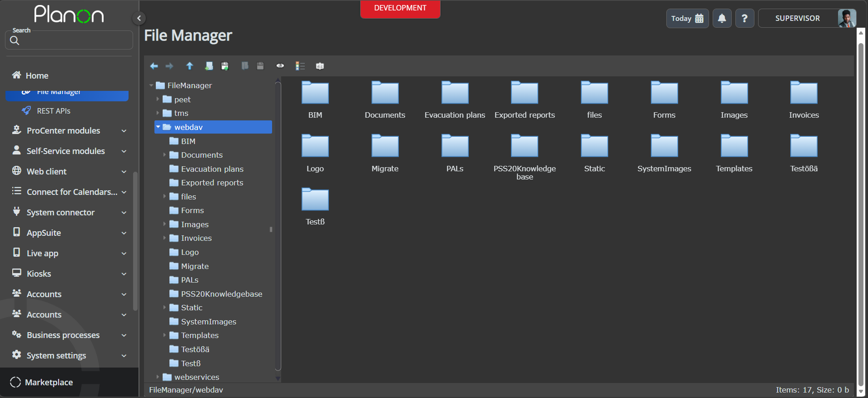The height and width of the screenshot is (398, 868).
Task: Expand the files node in the tree
Action: click(x=164, y=197)
